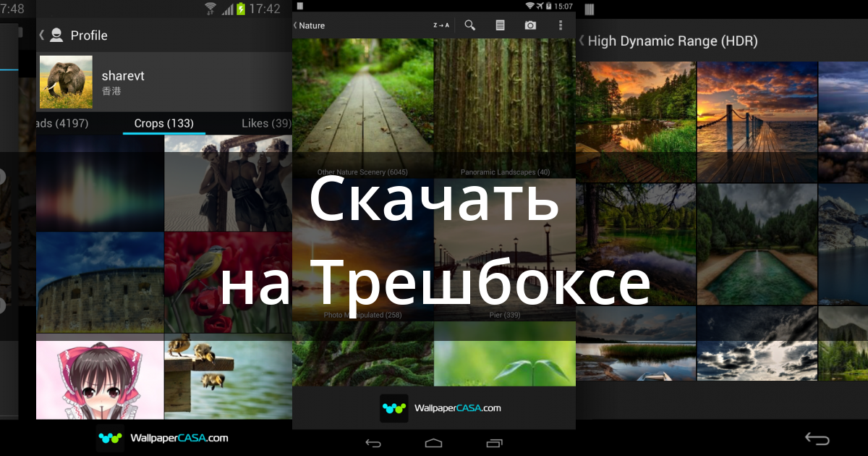
Task: Click the High Dynamic Range (HDR) title
Action: [673, 41]
